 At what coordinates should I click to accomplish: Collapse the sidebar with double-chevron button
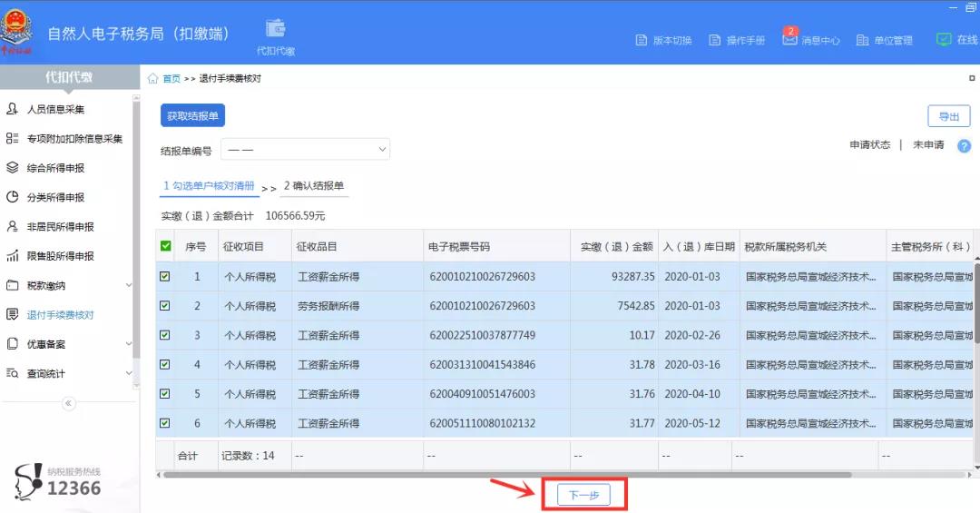(x=68, y=403)
